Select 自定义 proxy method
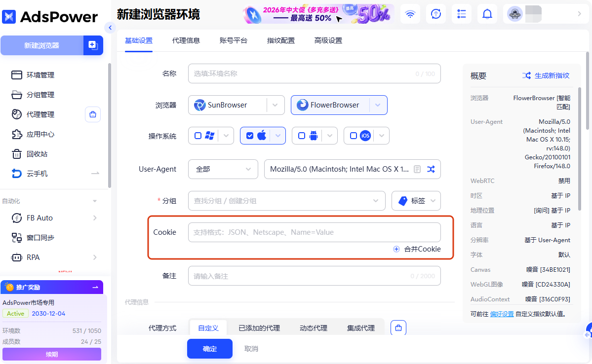592x364 pixels. 208,328
